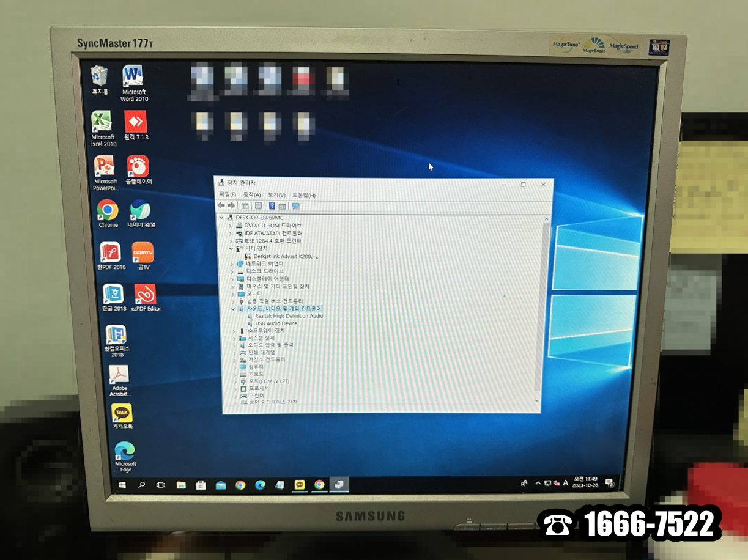
Task: Select the Microsoft Edge desktop shortcut
Action: pos(125,457)
